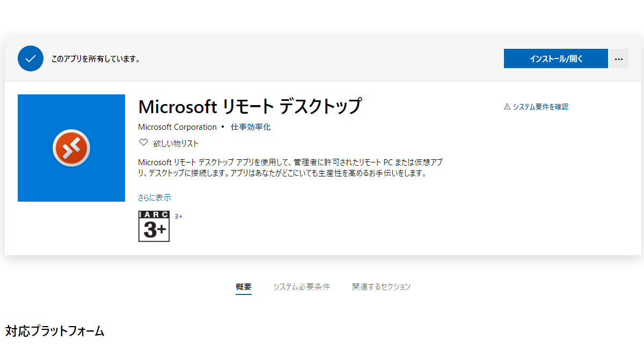The width and height of the screenshot is (644, 362).
Task: Switch to the システム必要条件 tab
Action: pyautogui.click(x=301, y=286)
